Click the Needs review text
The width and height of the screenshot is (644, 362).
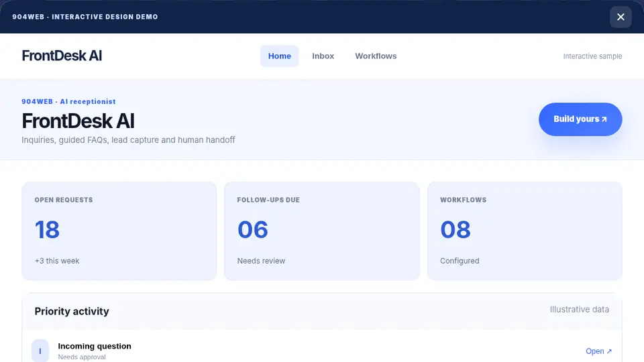tap(261, 261)
